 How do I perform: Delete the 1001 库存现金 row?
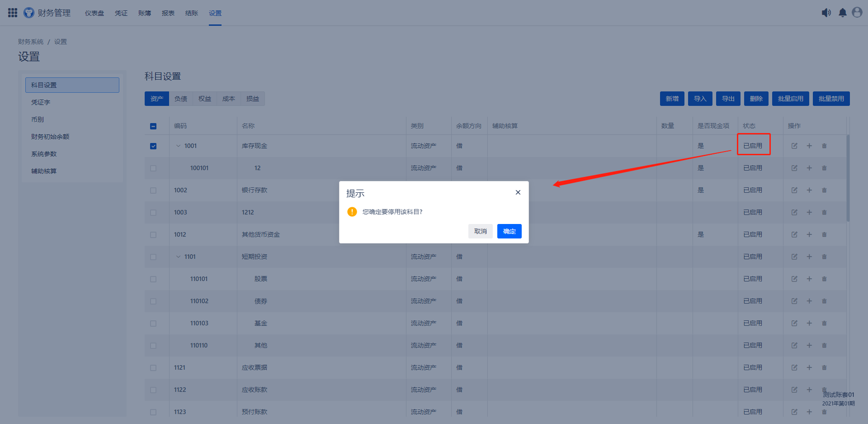click(824, 146)
